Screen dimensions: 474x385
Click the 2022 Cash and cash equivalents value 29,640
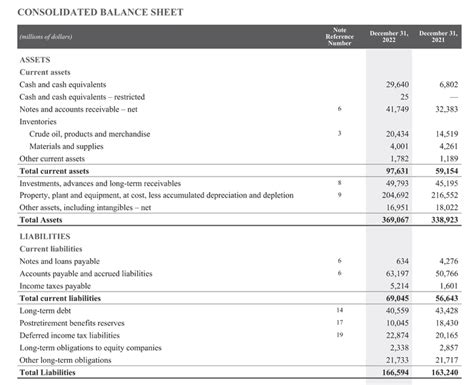coord(397,85)
